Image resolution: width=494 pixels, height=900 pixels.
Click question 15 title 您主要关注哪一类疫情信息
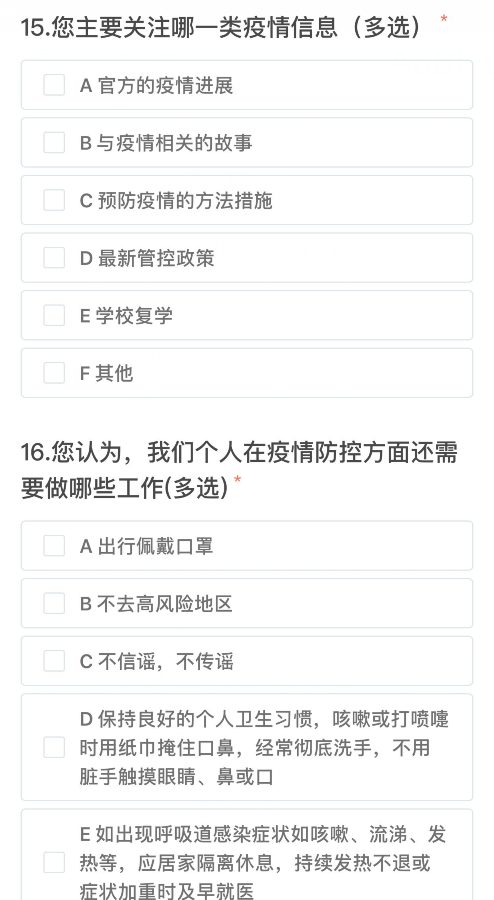tap(194, 27)
